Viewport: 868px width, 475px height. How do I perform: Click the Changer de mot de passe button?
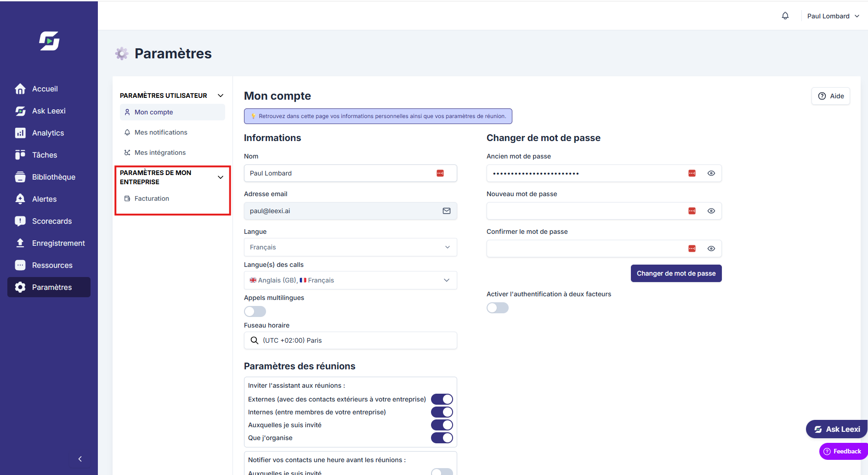(676, 273)
